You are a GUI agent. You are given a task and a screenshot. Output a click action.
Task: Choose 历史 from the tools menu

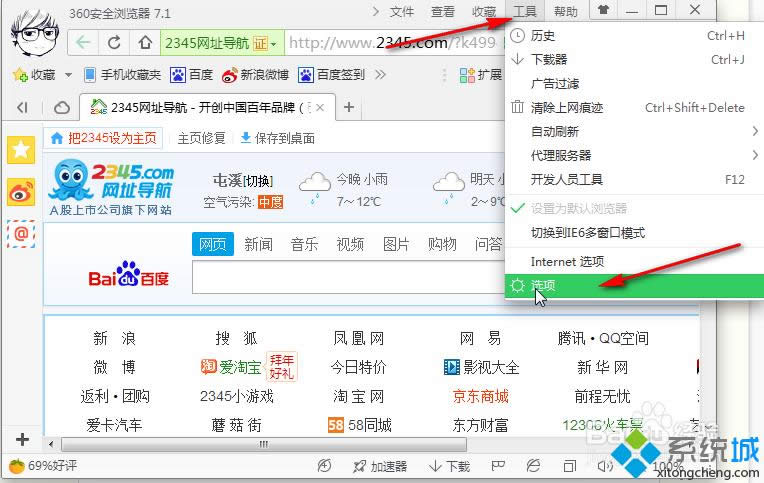[634, 36]
